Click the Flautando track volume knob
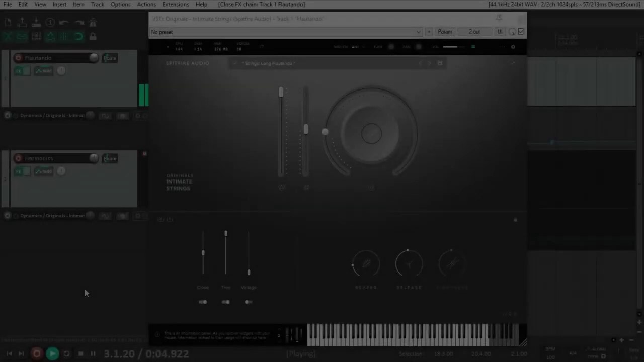Image resolution: width=644 pixels, height=362 pixels. 94,58
